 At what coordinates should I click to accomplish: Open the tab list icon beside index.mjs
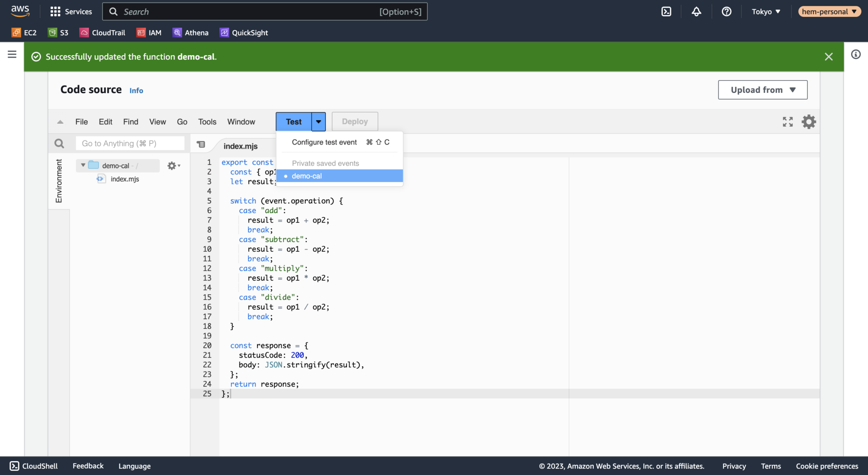coord(201,144)
